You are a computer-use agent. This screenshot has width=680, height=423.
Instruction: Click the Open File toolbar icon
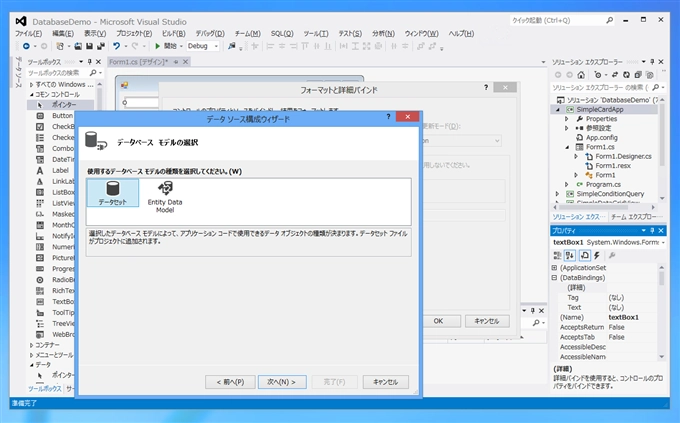click(x=78, y=46)
